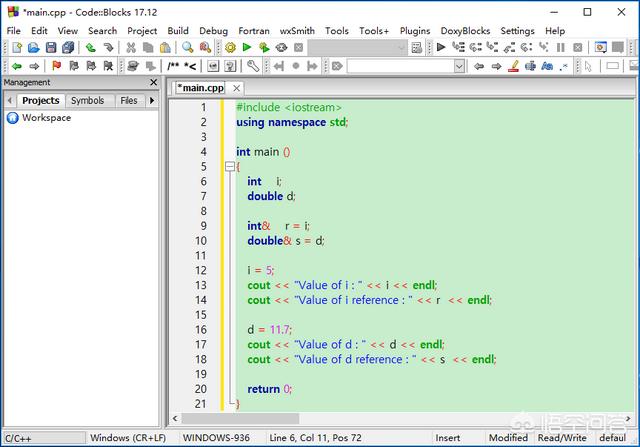Click the incremental search input field
The image size is (640, 447).
[x=401, y=66]
